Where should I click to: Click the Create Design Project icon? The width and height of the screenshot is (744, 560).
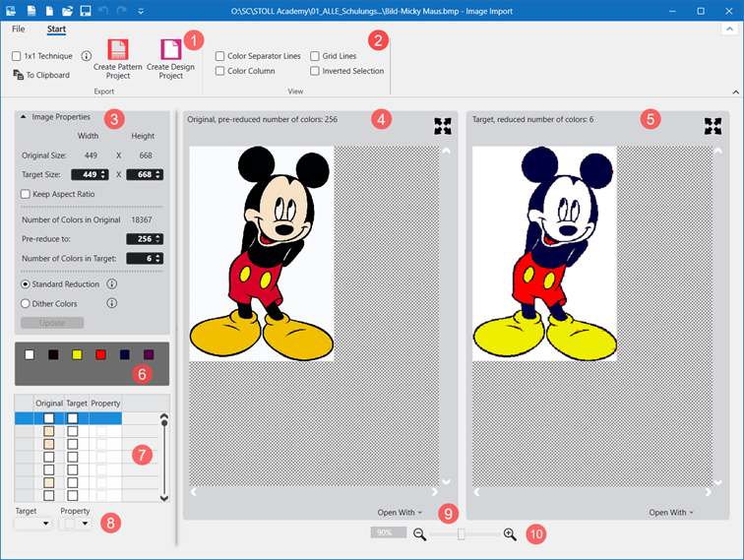pos(170,49)
